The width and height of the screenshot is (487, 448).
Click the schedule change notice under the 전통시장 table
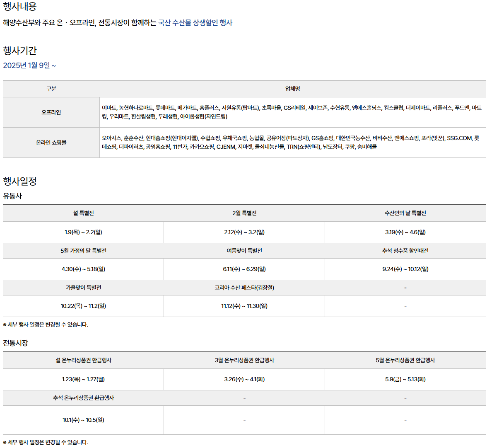[x=46, y=442]
